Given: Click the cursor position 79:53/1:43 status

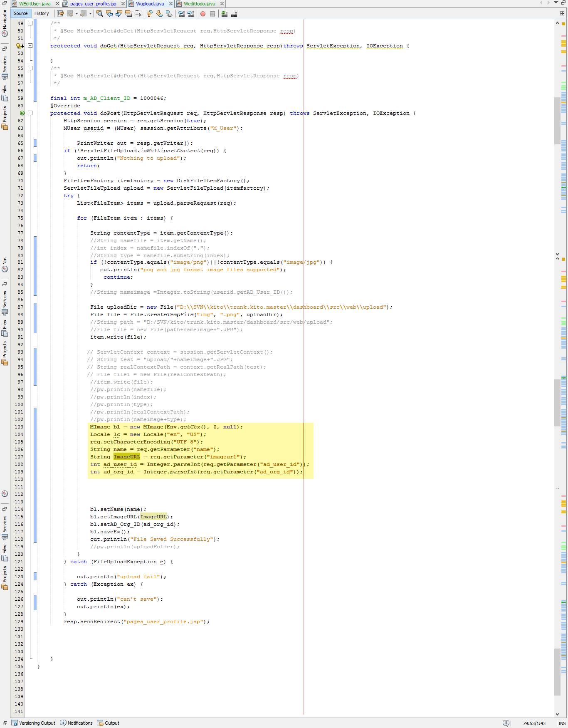Looking at the screenshot, I should tap(534, 723).
